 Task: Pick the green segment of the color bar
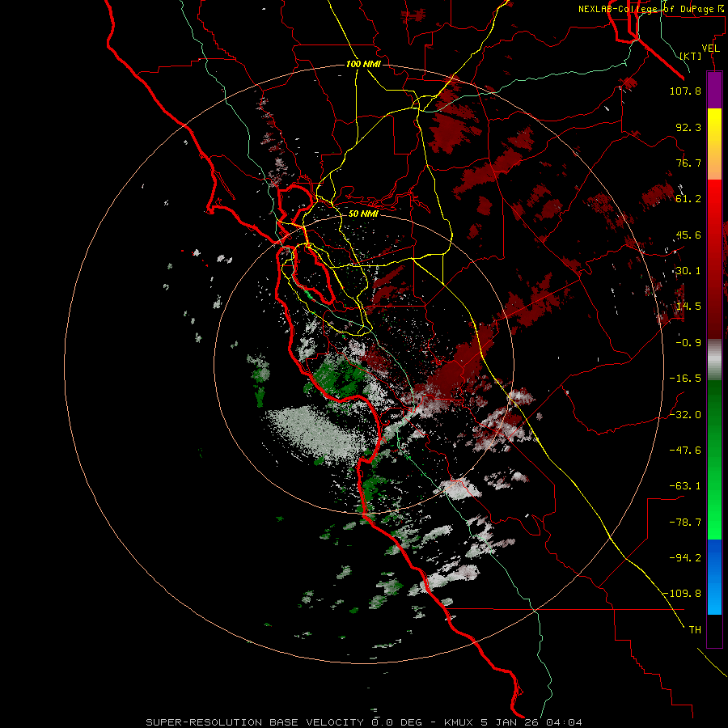point(714,459)
